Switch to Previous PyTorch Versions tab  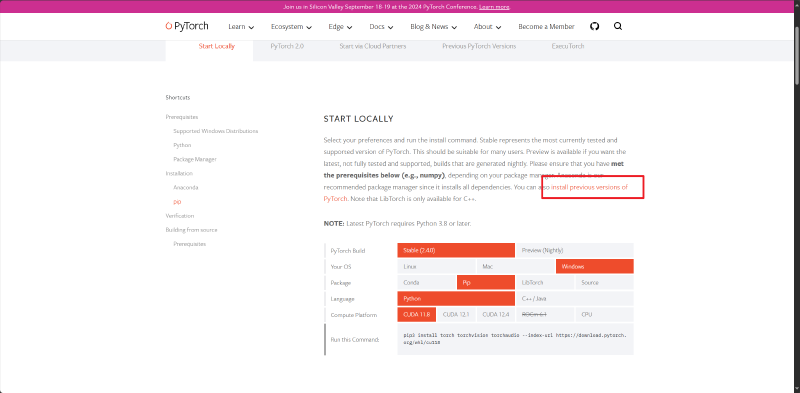[479, 46]
